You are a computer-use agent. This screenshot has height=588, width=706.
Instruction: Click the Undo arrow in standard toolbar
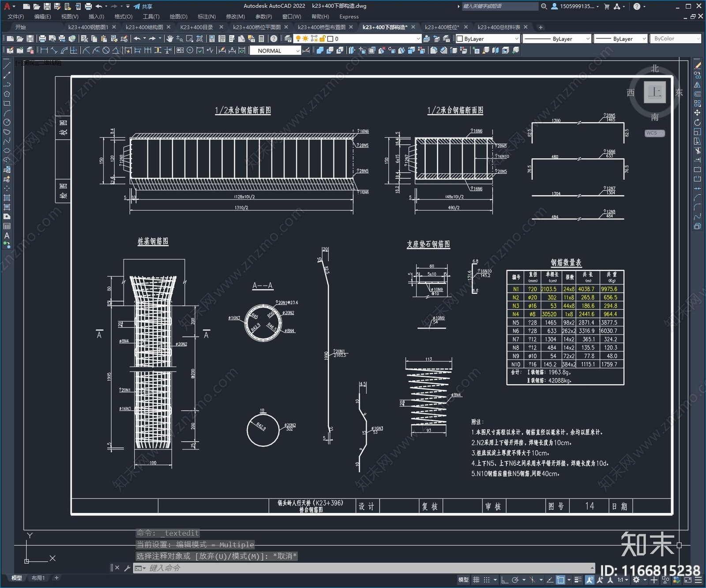click(137, 39)
